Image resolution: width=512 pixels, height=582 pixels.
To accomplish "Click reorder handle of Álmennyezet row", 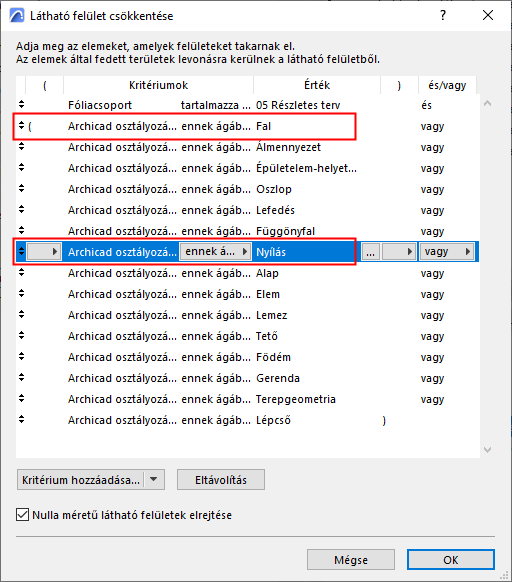I will click(22, 147).
